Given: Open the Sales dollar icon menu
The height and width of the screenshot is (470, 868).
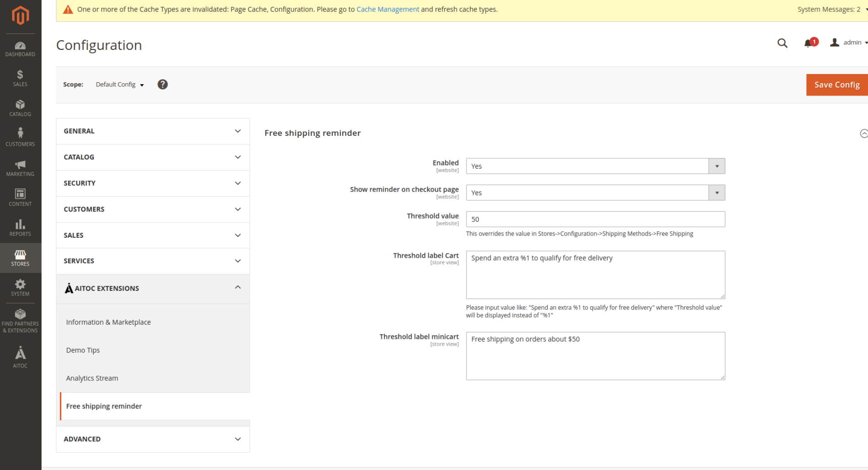Looking at the screenshot, I should [20, 78].
